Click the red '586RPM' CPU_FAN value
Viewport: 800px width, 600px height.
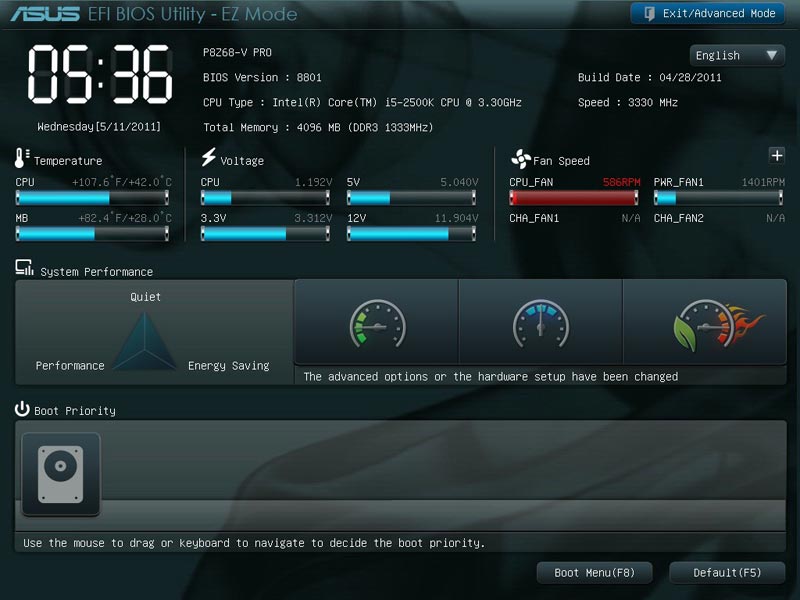[621, 182]
